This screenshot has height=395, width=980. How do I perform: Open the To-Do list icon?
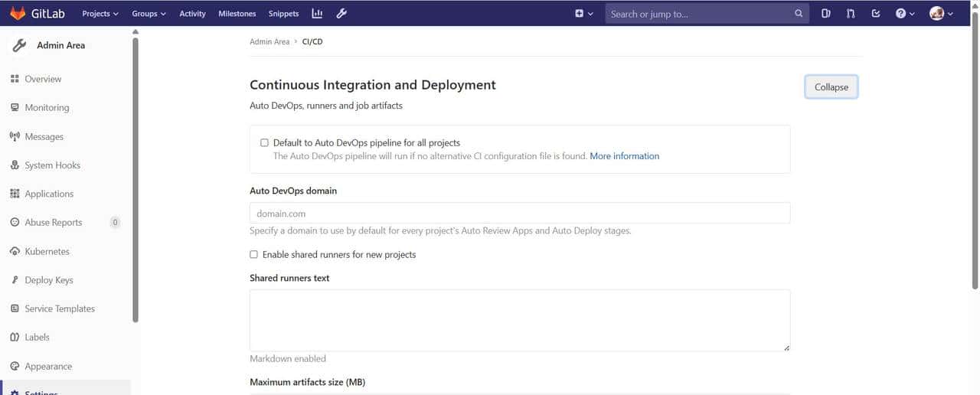click(876, 13)
